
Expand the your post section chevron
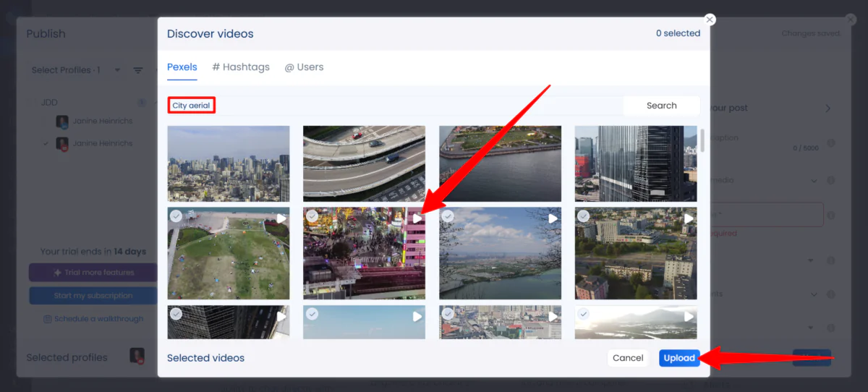click(828, 108)
